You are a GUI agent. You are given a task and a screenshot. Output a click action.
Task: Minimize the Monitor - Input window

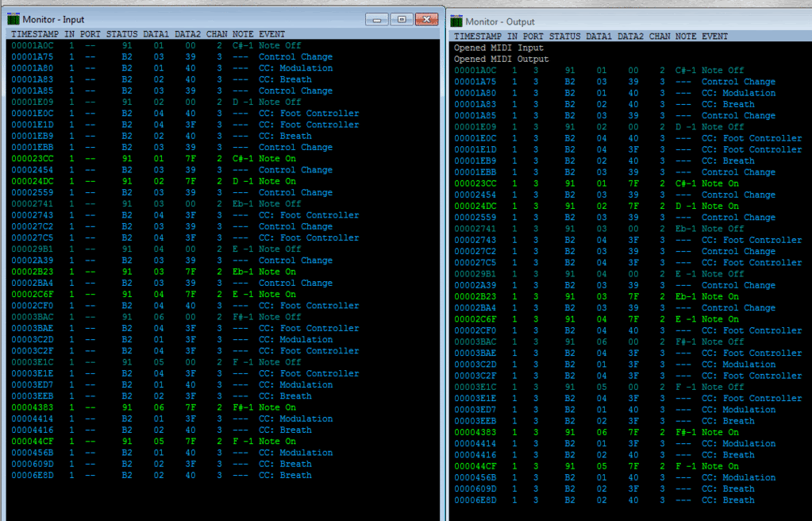[x=376, y=19]
